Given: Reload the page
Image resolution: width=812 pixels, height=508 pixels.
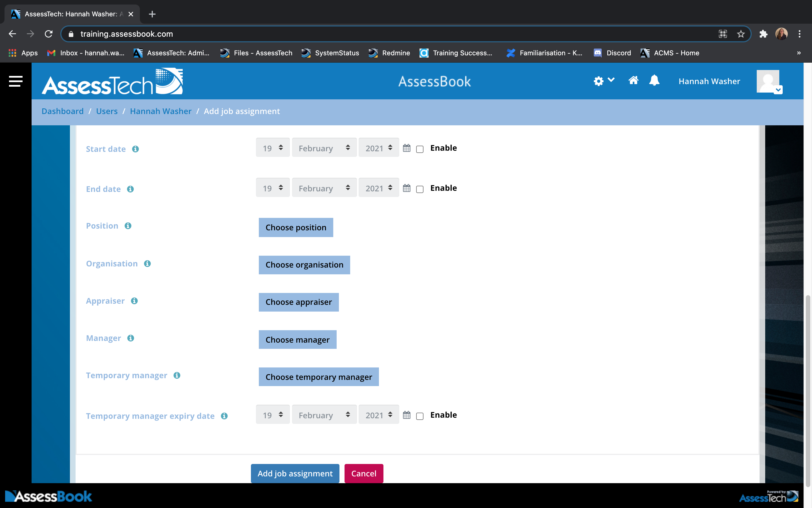Looking at the screenshot, I should pos(49,34).
